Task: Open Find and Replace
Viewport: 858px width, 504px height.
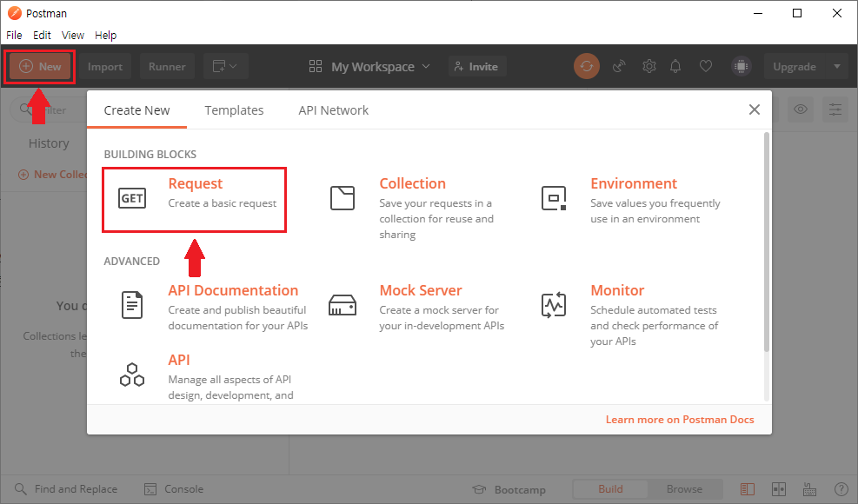Action: click(x=66, y=489)
